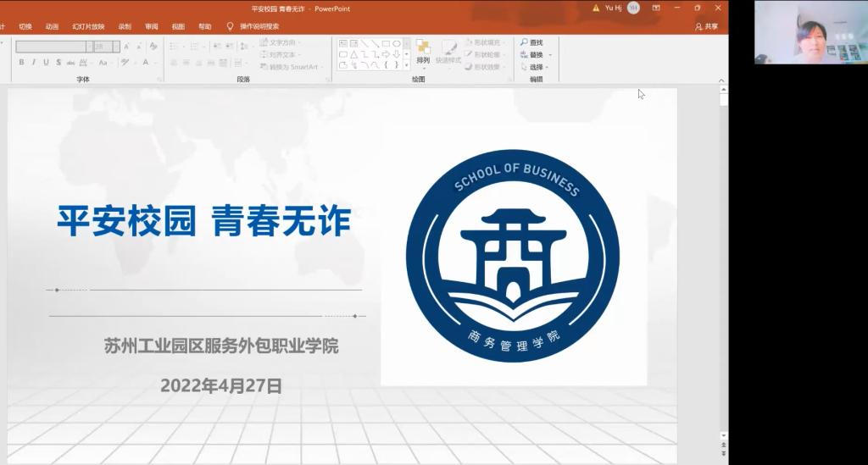This screenshot has width=868, height=465.
Task: Open the font color picker
Action: [146, 63]
